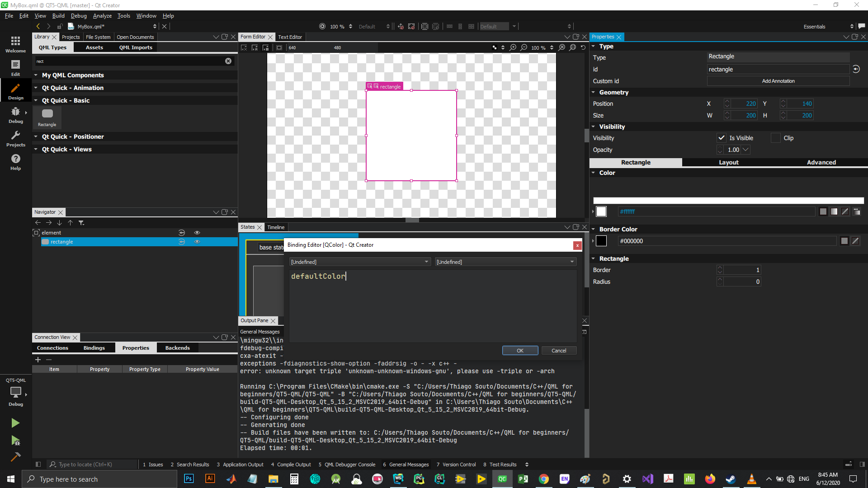The width and height of the screenshot is (868, 488).
Task: Collapse My QML Components section
Action: [36, 75]
